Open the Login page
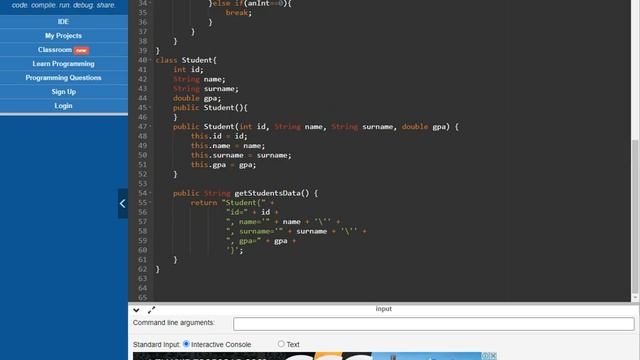Image resolution: width=640 pixels, height=360 pixels. [63, 106]
